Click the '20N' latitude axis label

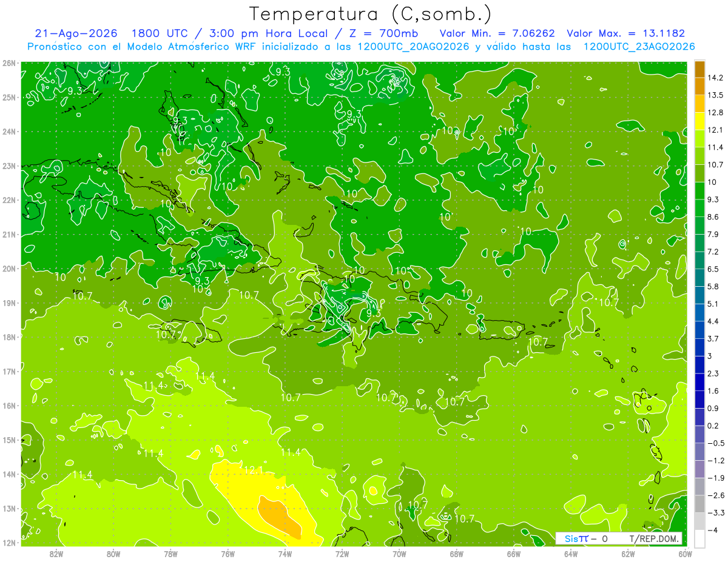(x=8, y=269)
